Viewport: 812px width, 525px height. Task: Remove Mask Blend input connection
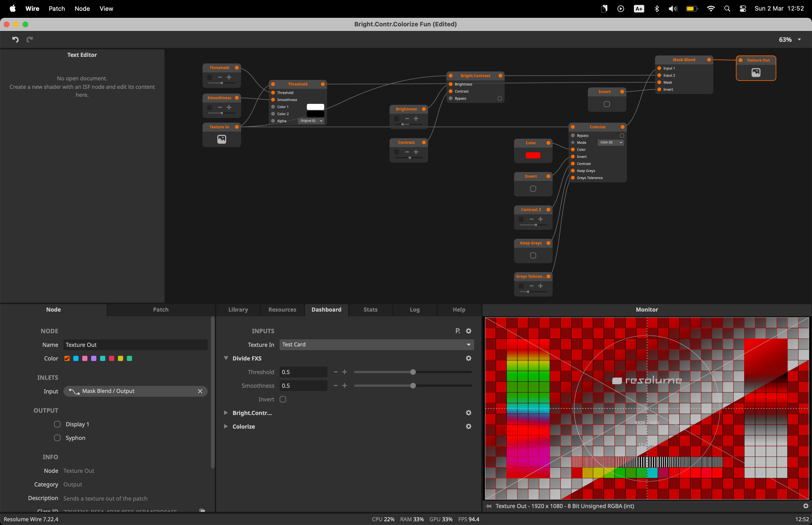pyautogui.click(x=200, y=391)
